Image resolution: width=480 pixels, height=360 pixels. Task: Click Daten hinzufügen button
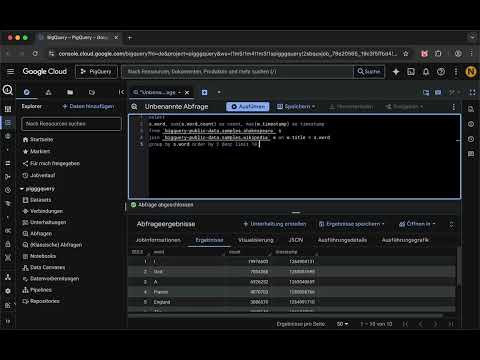tap(88, 106)
